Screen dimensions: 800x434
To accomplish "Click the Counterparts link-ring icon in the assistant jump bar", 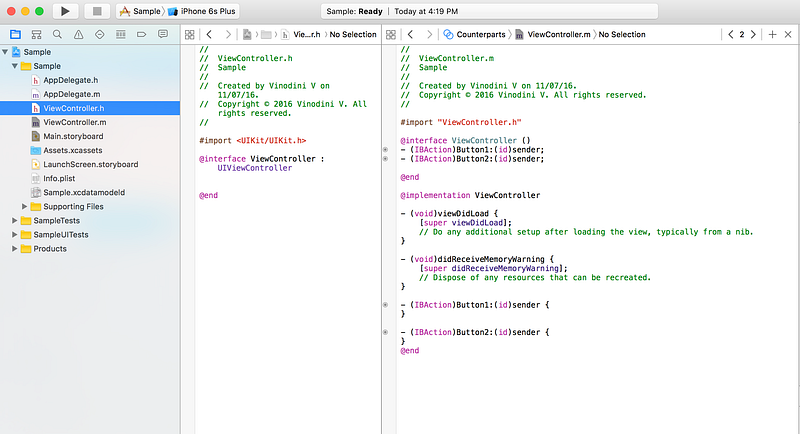I will point(448,35).
